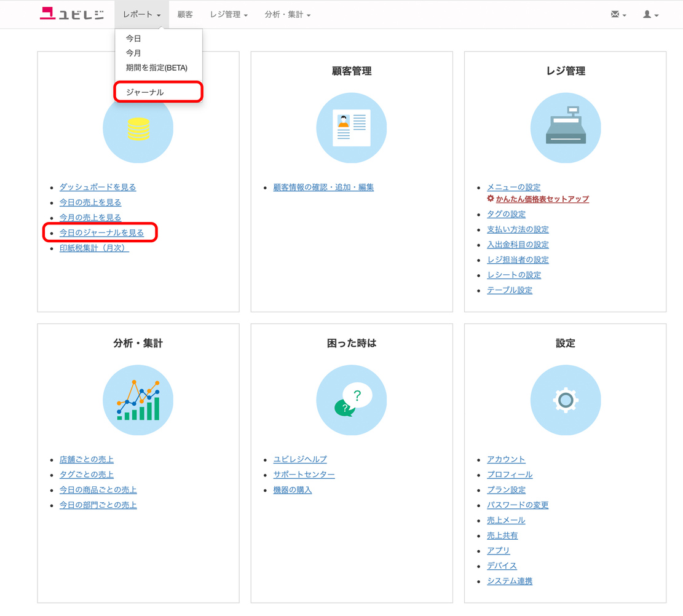Open 売上メール link
Viewport: 683px width, 616px height.
[x=506, y=520]
